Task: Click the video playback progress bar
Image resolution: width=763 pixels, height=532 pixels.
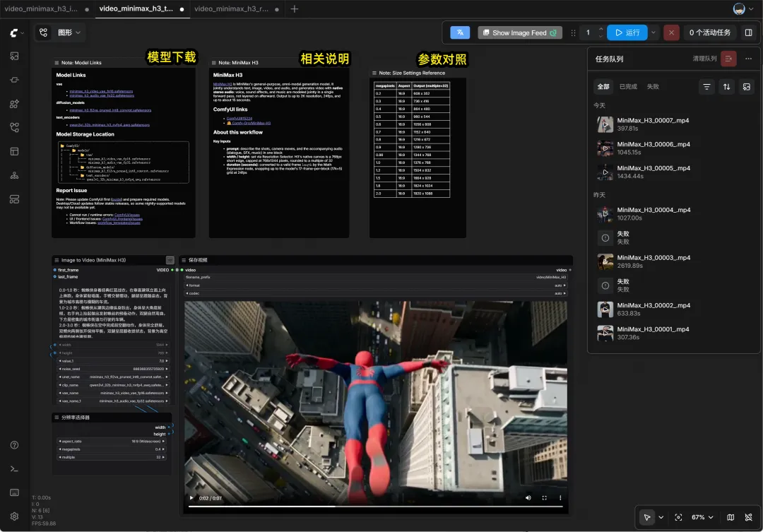Action: 375,507
